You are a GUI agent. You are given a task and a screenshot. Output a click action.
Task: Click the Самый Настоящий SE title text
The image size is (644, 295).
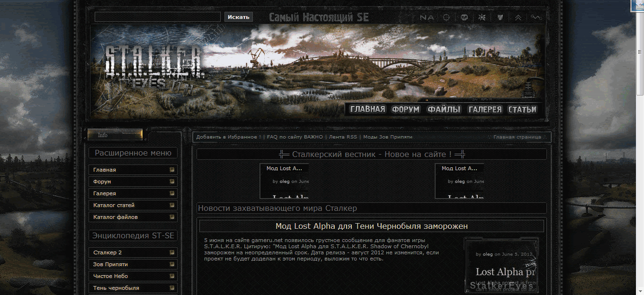click(319, 18)
